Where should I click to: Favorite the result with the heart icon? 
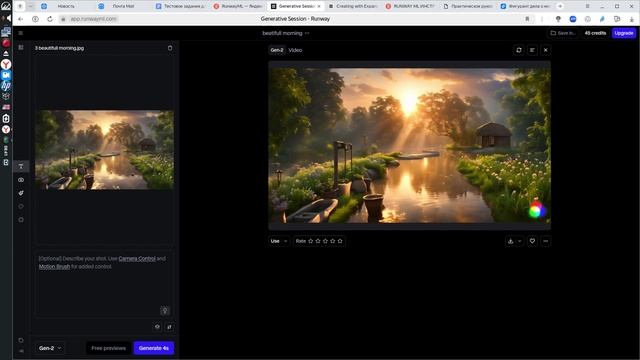(x=532, y=241)
